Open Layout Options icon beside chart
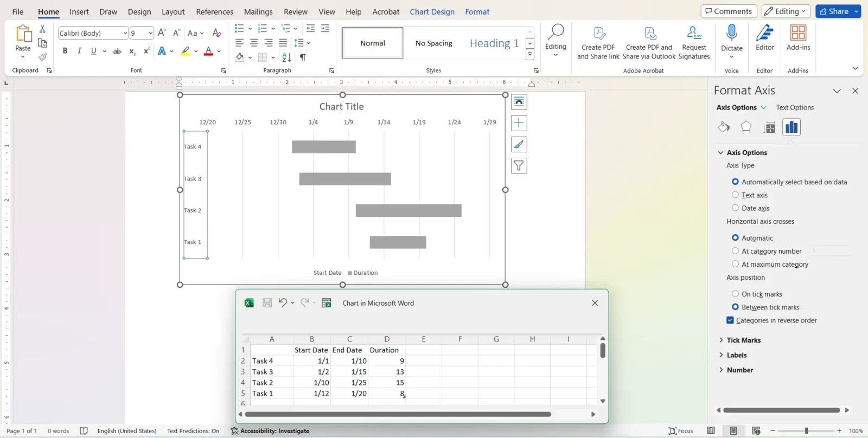 (519, 102)
